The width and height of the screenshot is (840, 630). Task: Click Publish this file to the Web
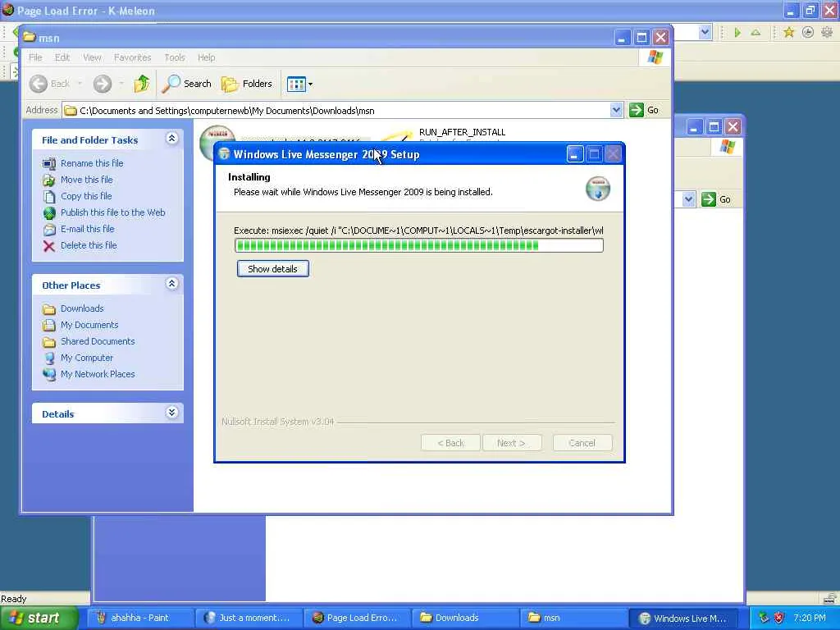pyautogui.click(x=112, y=212)
